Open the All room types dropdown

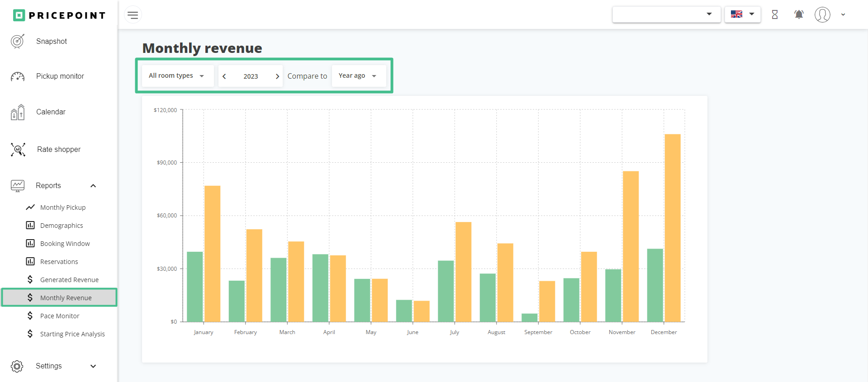coord(177,76)
